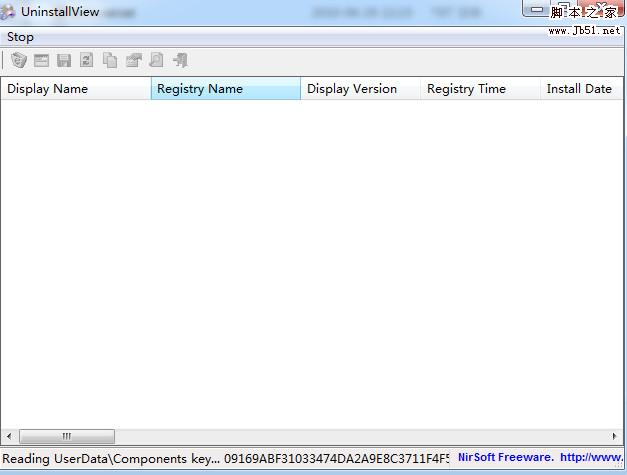627x475 pixels.
Task: Click the Exit door icon
Action: [x=180, y=60]
